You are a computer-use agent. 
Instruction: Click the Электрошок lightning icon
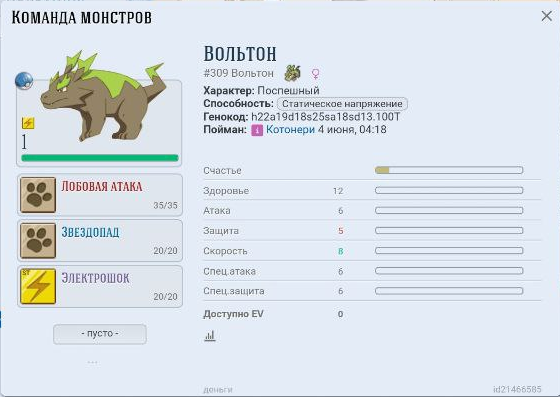pyautogui.click(x=38, y=286)
